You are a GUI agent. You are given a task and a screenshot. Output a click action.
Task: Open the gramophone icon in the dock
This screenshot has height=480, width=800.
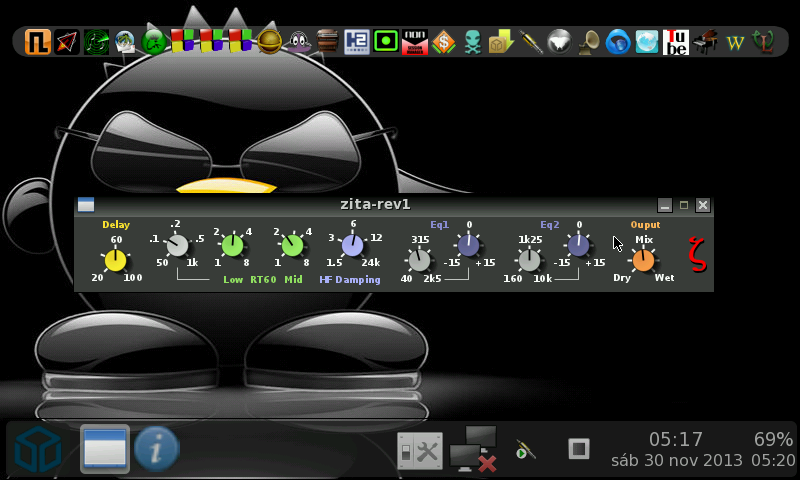point(590,41)
